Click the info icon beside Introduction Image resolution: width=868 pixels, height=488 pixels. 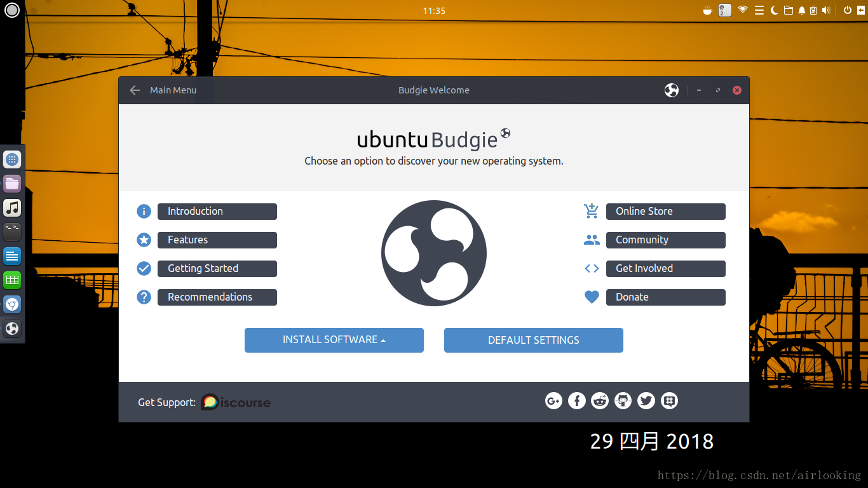click(144, 212)
